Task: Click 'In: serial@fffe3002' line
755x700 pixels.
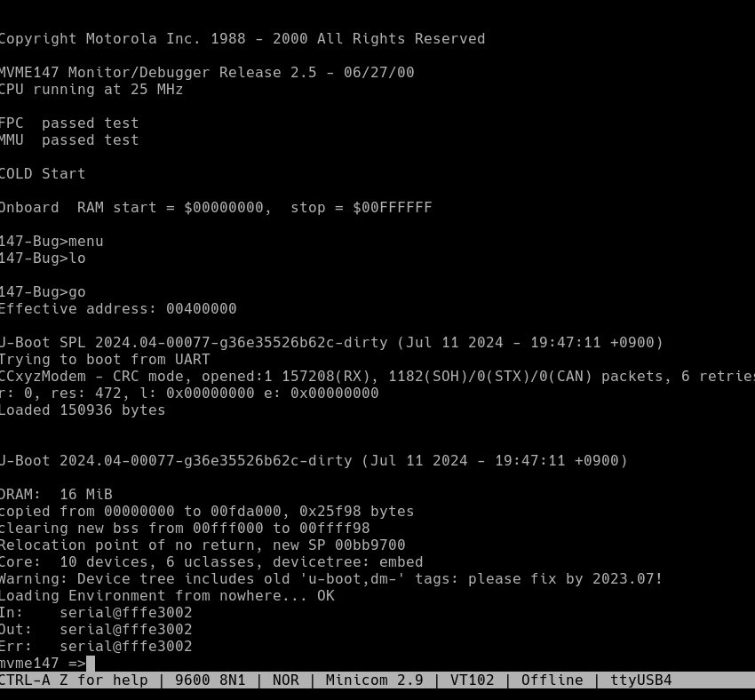Action: pyautogui.click(x=96, y=612)
